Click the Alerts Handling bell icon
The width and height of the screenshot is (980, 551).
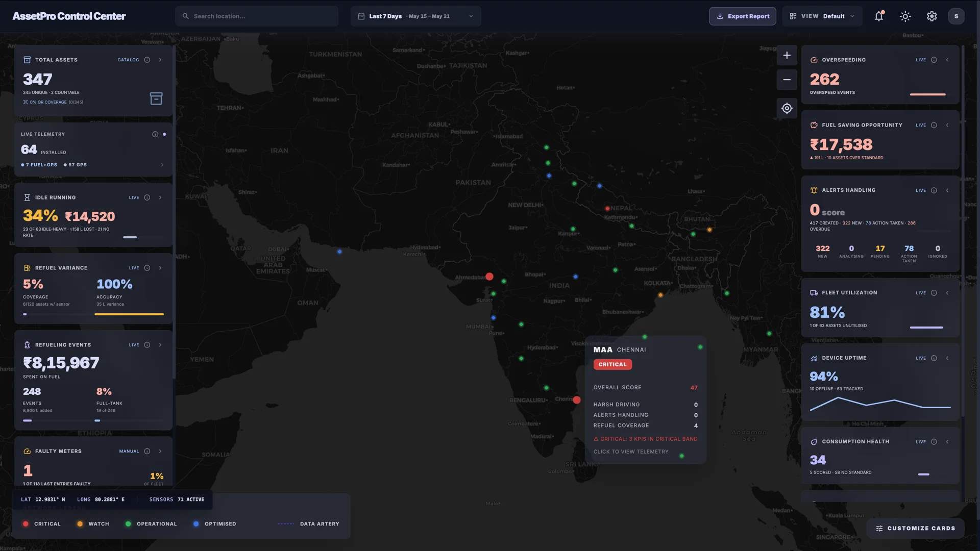coord(814,190)
